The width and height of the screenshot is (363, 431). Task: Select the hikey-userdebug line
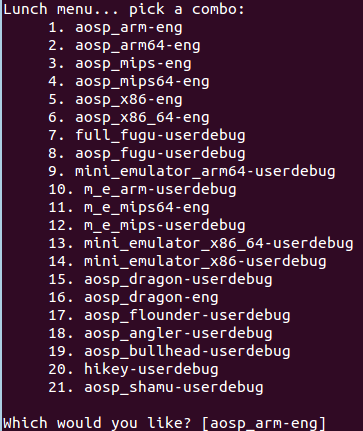[151, 370]
